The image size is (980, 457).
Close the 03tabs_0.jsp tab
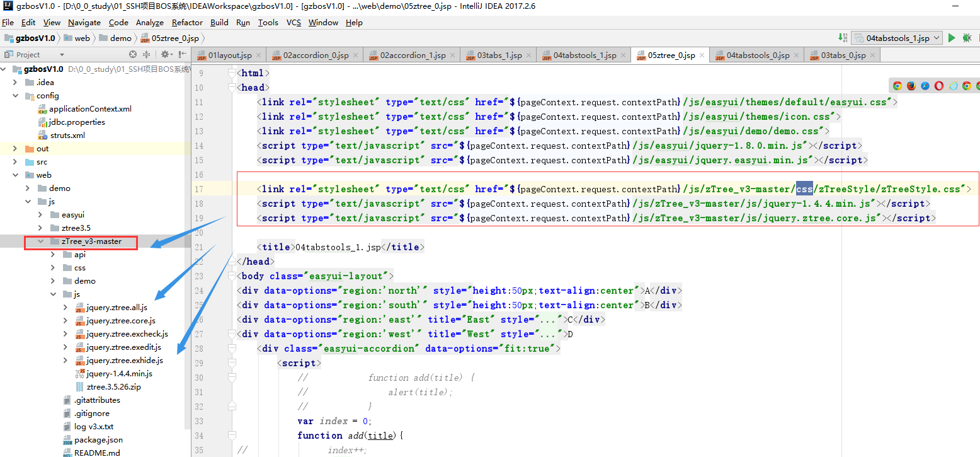872,55
